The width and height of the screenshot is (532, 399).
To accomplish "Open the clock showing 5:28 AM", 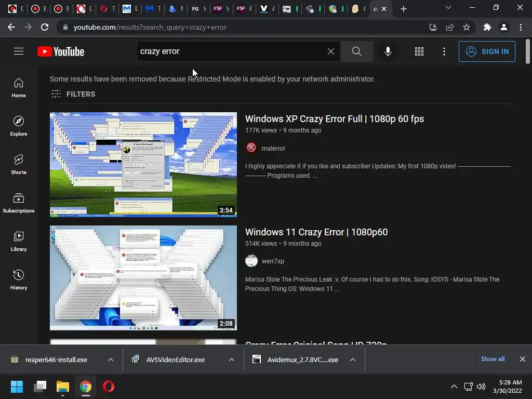I will [x=508, y=387].
